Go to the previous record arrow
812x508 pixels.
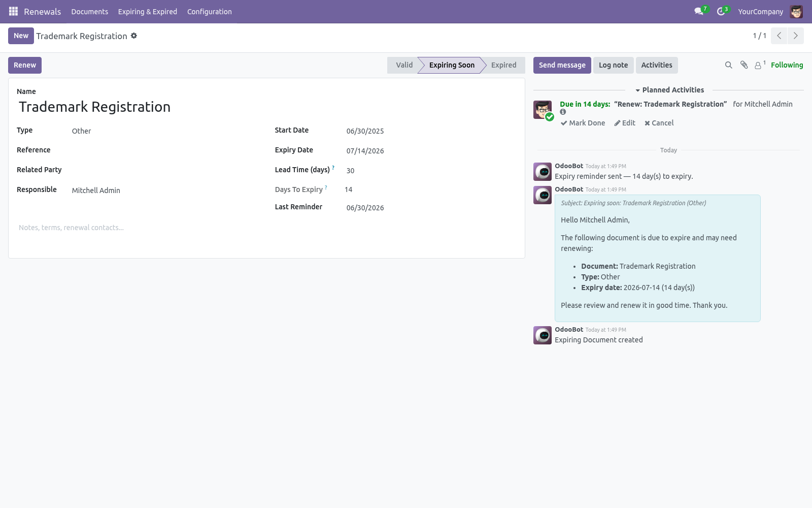click(779, 36)
